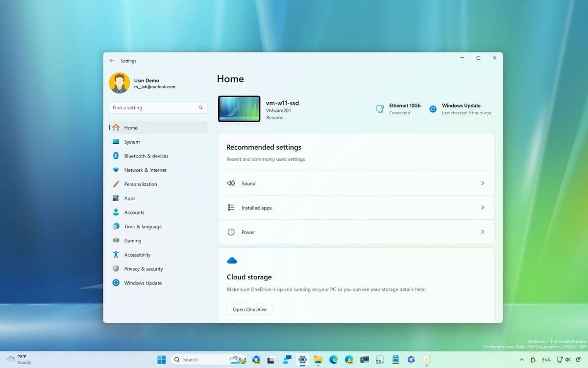Click the Power icon under Recommended settings

(231, 232)
